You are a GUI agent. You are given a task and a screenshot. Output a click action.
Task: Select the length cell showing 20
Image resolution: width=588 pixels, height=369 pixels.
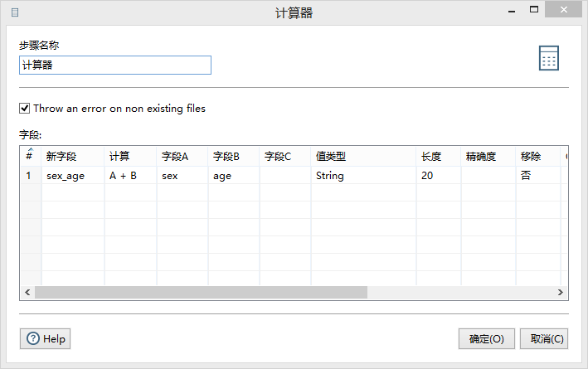pos(439,175)
